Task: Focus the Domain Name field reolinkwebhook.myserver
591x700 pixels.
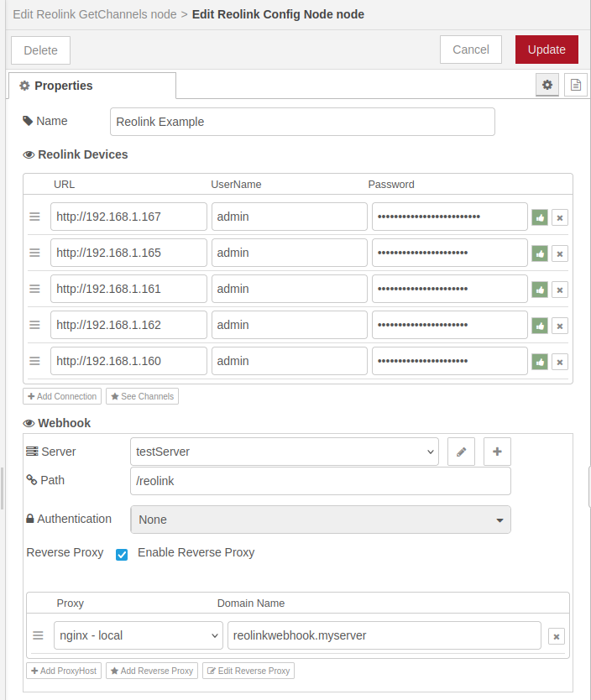Action: click(384, 635)
